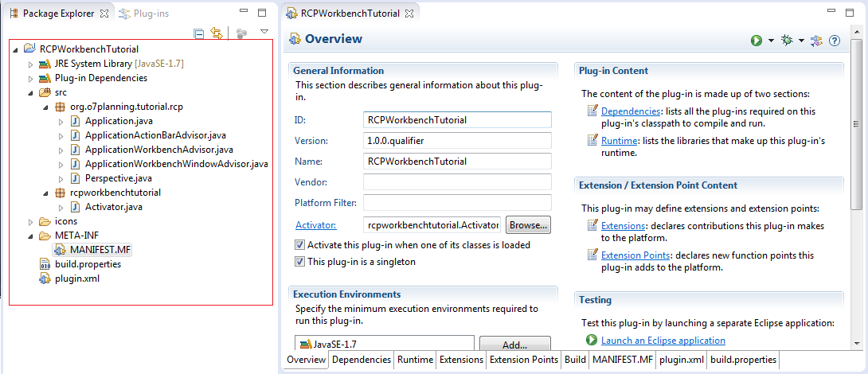This screenshot has height=374, width=868.
Task: Switch to Build editor tab
Action: coord(575,360)
